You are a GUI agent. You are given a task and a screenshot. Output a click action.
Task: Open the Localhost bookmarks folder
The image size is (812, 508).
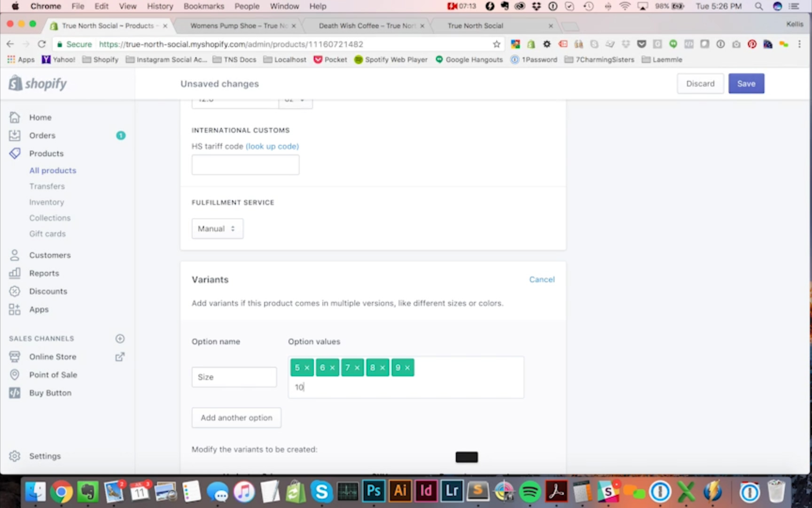click(285, 60)
